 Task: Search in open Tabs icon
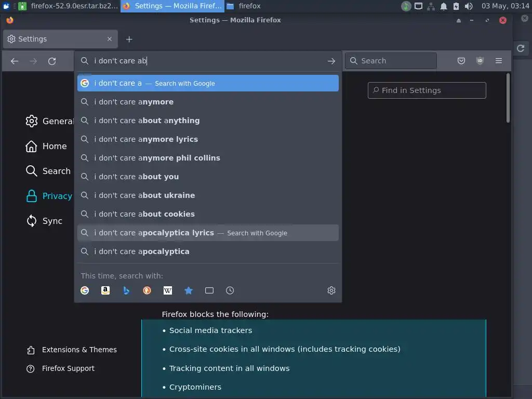[x=209, y=290]
